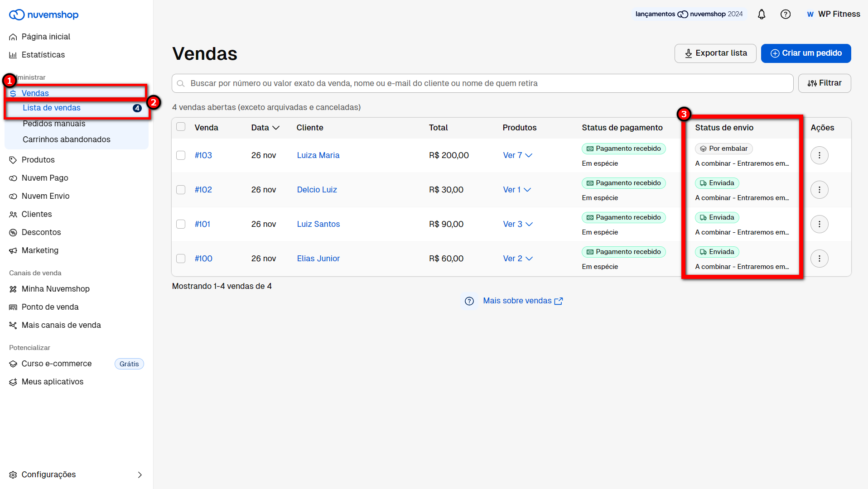
Task: Open Clientes in the sidebar
Action: point(37,214)
